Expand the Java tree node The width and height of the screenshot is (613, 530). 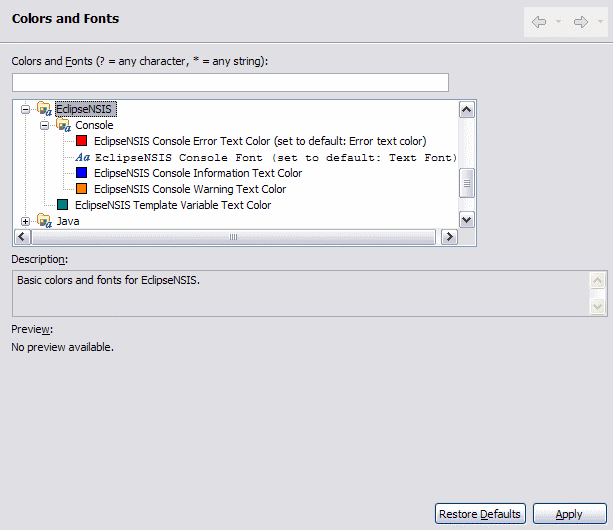(x=25, y=222)
